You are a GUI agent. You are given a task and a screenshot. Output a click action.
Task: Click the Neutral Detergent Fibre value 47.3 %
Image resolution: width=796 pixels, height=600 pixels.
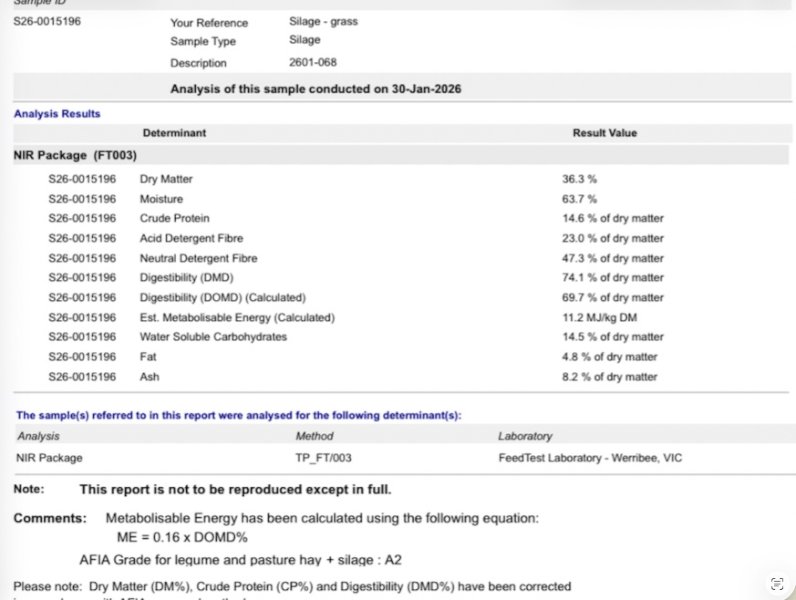pyautogui.click(x=612, y=258)
